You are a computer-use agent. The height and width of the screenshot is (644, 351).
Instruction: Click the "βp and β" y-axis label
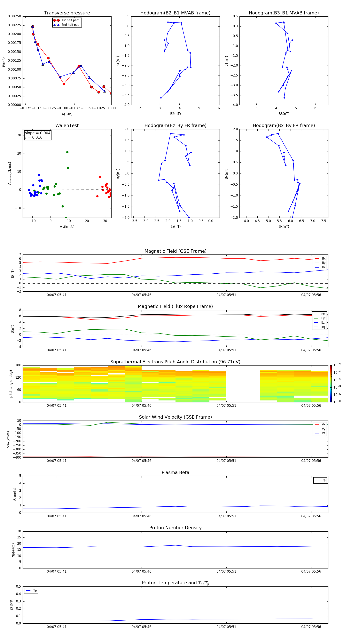pyautogui.click(x=14, y=495)
